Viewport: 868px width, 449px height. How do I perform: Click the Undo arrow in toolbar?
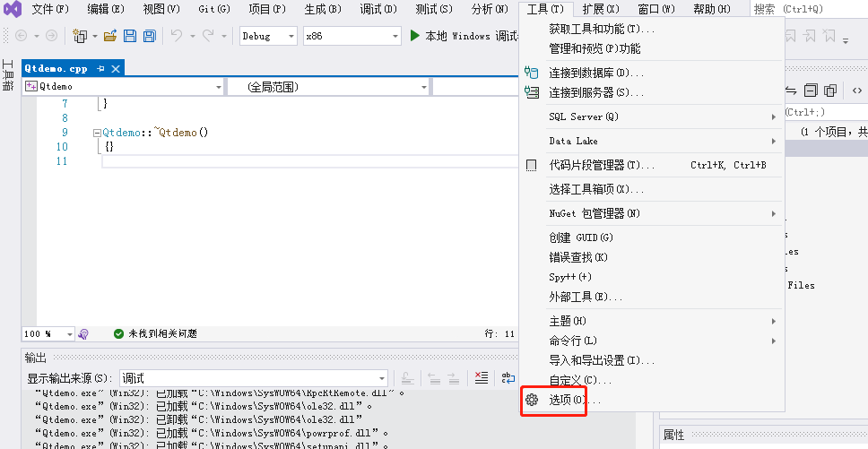point(177,36)
